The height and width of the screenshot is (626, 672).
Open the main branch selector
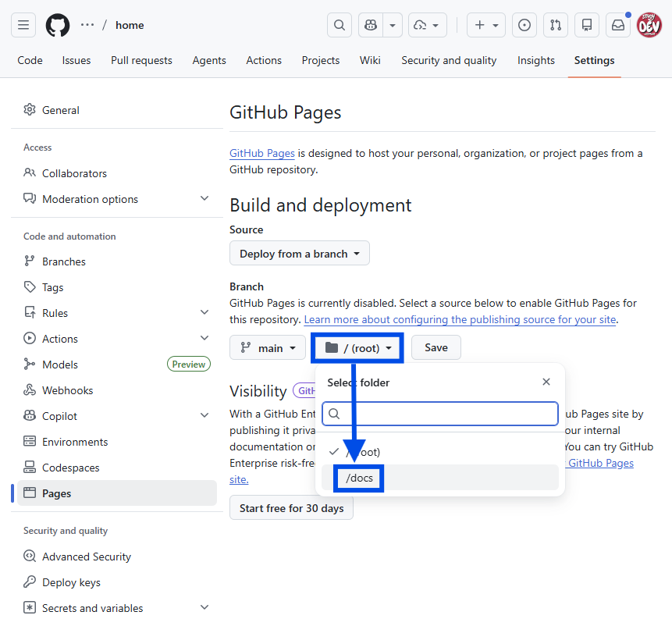[x=268, y=347]
